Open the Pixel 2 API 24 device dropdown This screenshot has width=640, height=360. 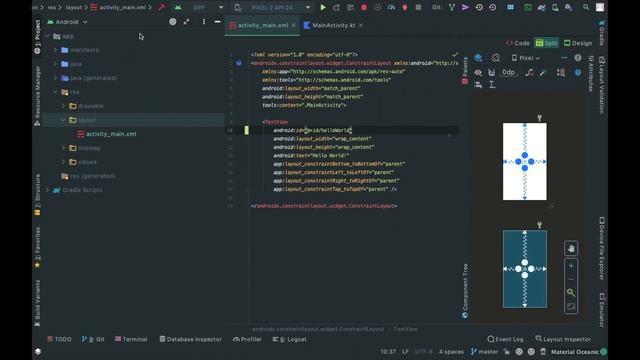[273, 7]
